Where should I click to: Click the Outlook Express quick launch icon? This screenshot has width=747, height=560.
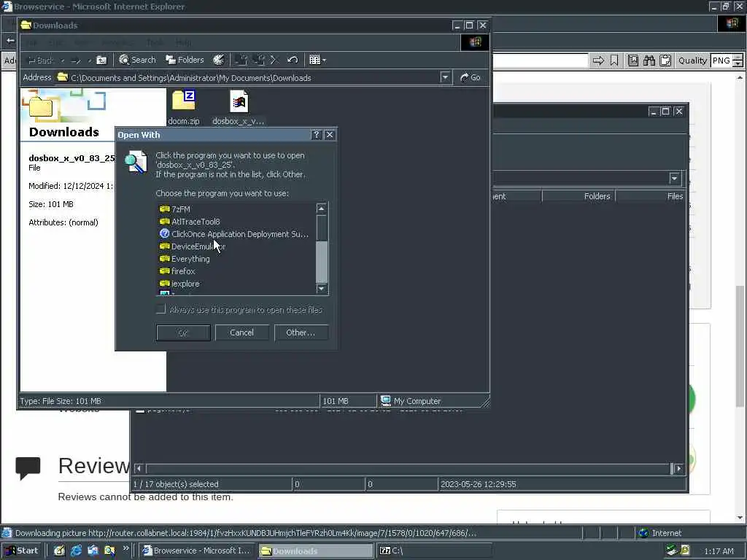[x=93, y=551]
